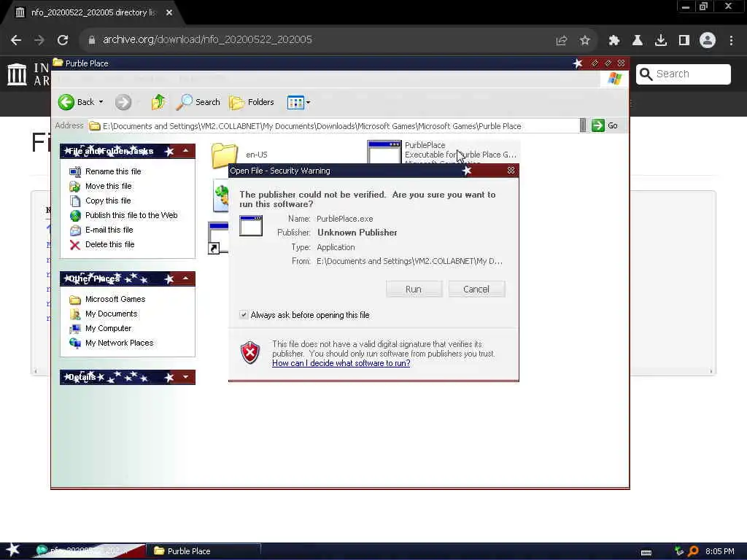Open the Chrome extensions puzzle icon
Screen dimensions: 747x560
pyautogui.click(x=614, y=41)
